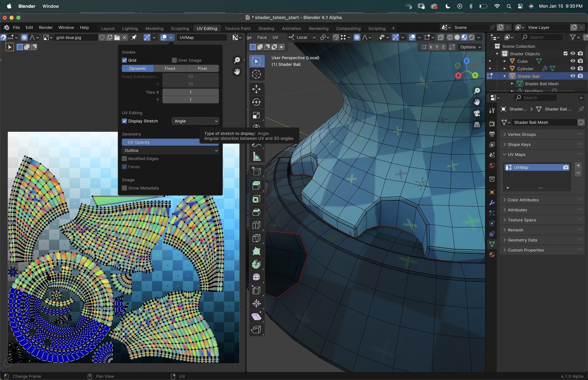Open the Render menu

tap(45, 28)
